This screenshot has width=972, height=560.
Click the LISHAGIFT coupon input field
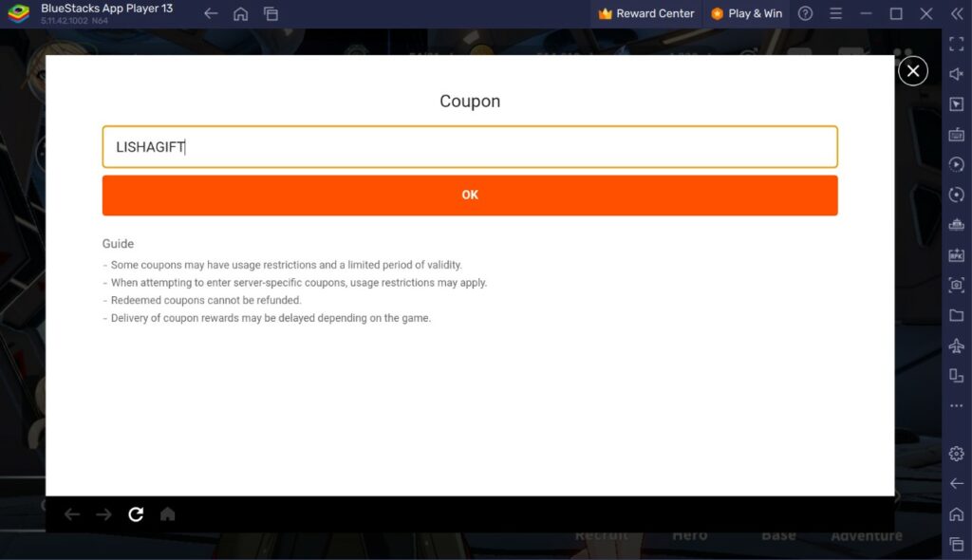pos(470,147)
